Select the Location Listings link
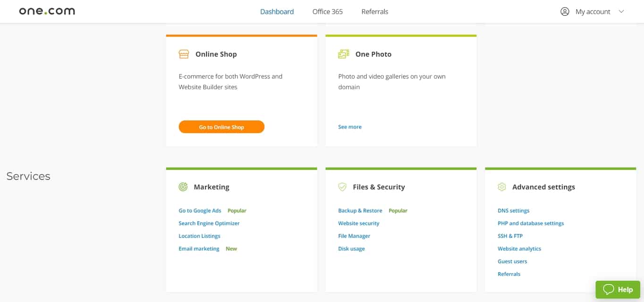The width and height of the screenshot is (644, 302). pos(199,236)
